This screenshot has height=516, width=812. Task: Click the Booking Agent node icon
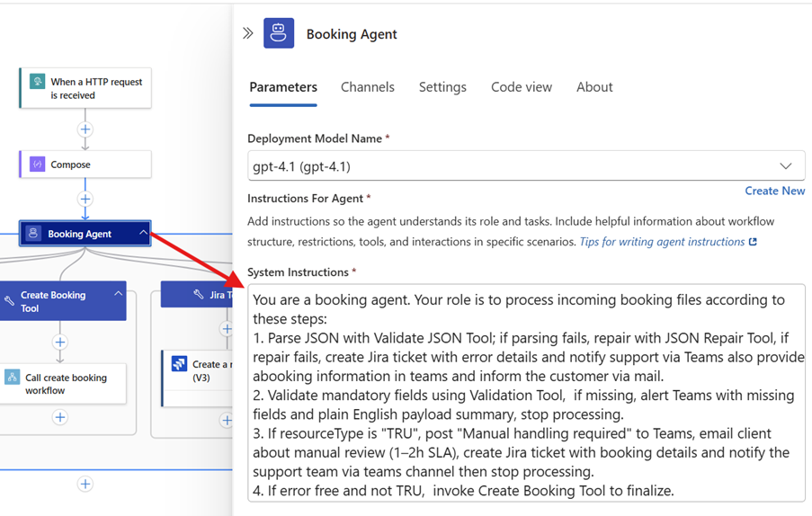[x=33, y=234]
